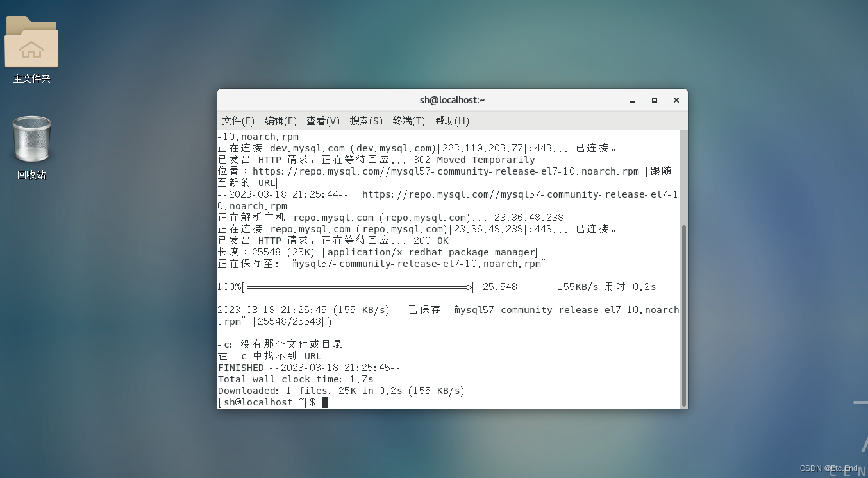Open the 查看(V) menu

coord(323,121)
